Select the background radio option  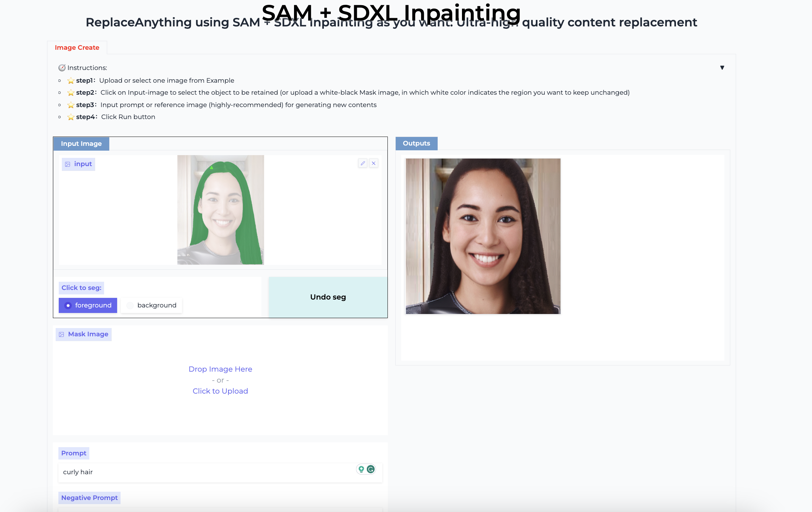(130, 305)
